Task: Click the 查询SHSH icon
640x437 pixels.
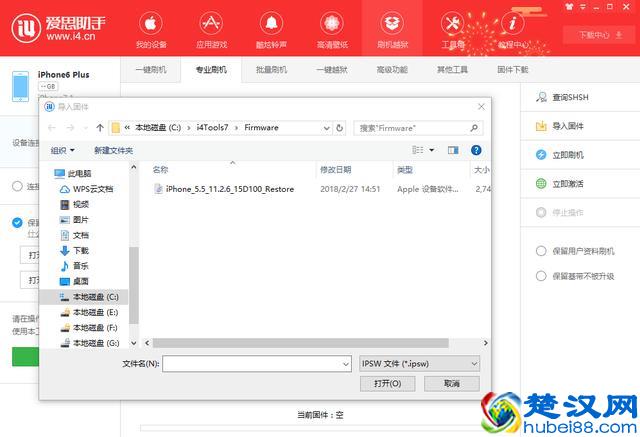Action: click(541, 97)
